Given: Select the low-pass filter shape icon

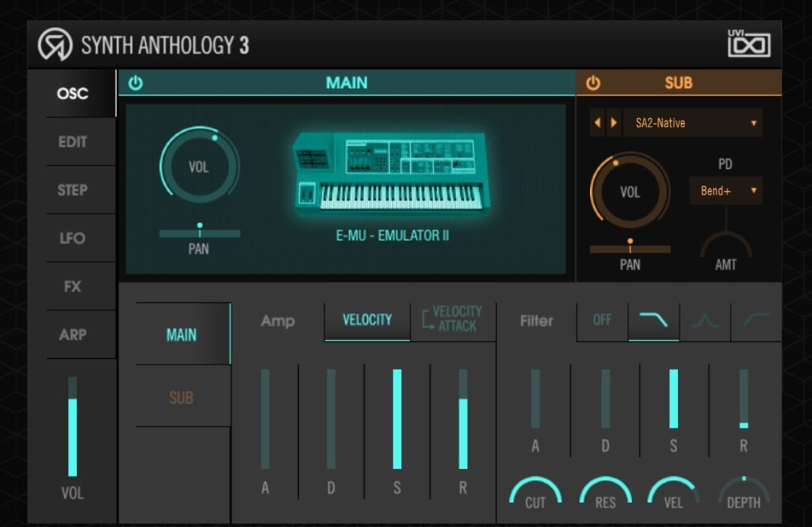Looking at the screenshot, I should [x=653, y=321].
